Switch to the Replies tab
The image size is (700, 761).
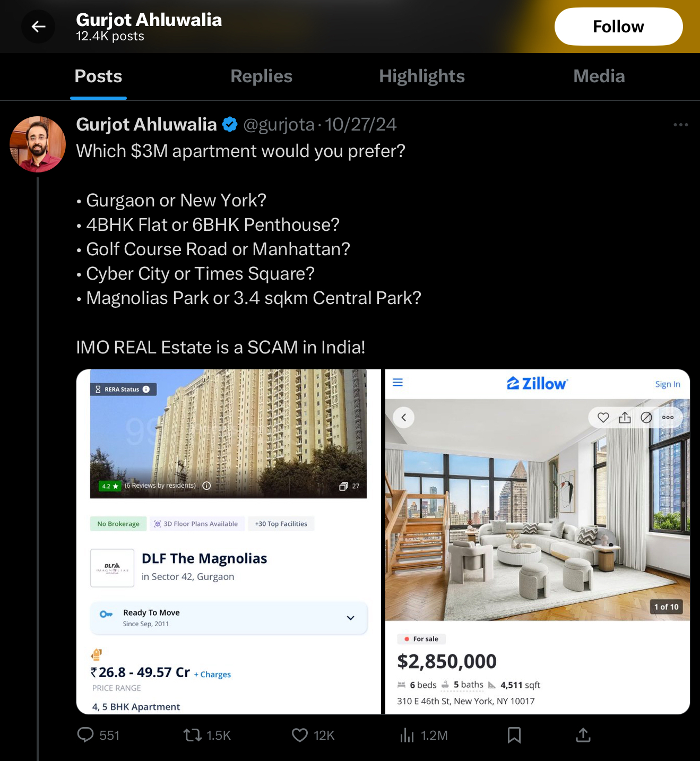click(261, 76)
